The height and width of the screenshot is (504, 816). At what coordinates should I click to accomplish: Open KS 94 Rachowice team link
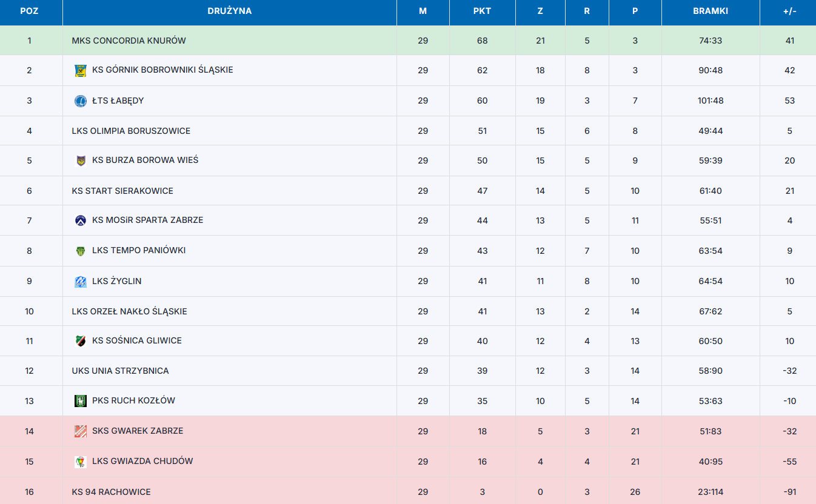(x=111, y=492)
